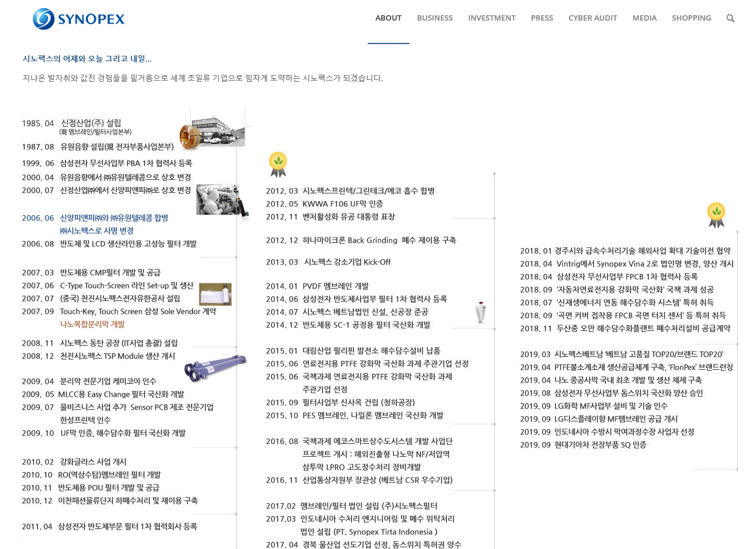Visit the SHOPPING page
Screen dimensions: 756x549
691,18
